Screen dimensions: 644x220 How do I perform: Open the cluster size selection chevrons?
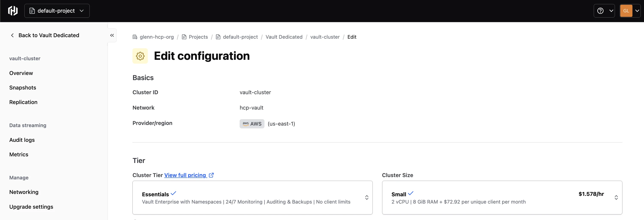click(x=616, y=198)
